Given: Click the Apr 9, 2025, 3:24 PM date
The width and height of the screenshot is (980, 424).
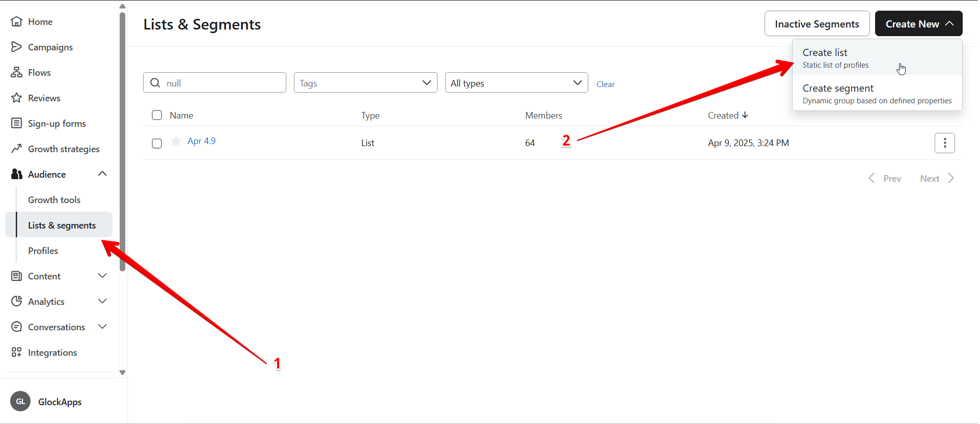Looking at the screenshot, I should 748,143.
